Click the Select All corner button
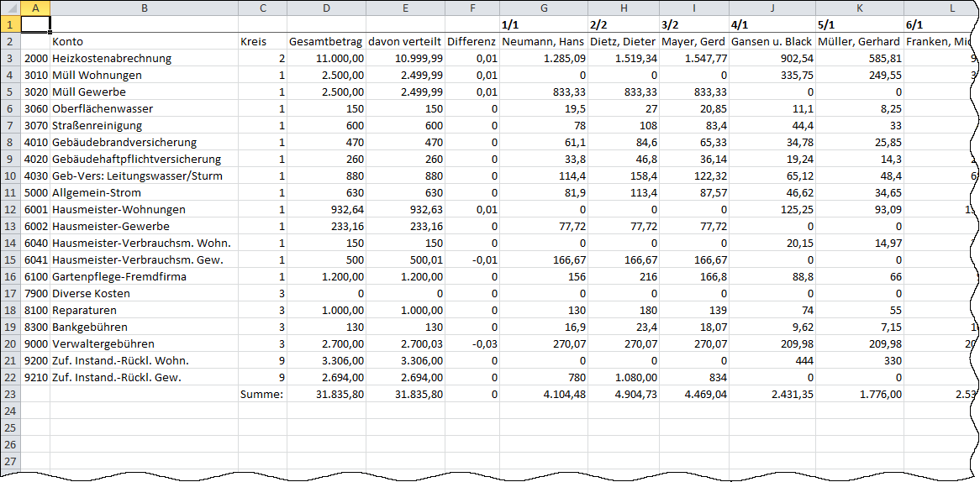980x482 pixels. pos(10,8)
